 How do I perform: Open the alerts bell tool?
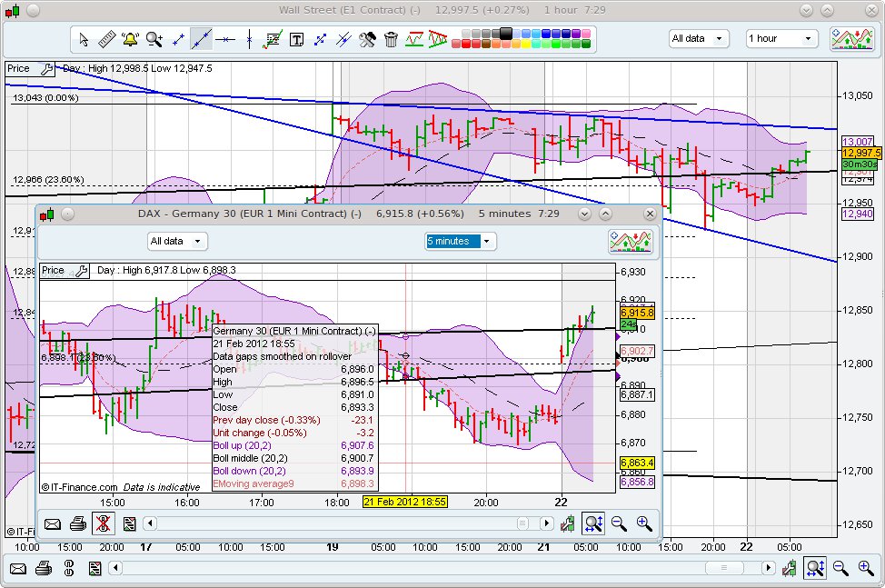tap(128, 38)
